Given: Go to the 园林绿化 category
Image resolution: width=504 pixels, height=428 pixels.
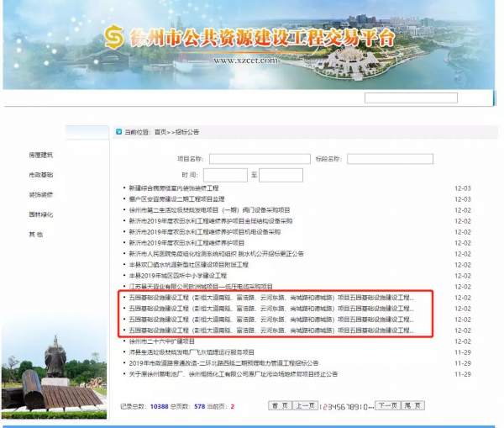Looking at the screenshot, I should pyautogui.click(x=40, y=214).
